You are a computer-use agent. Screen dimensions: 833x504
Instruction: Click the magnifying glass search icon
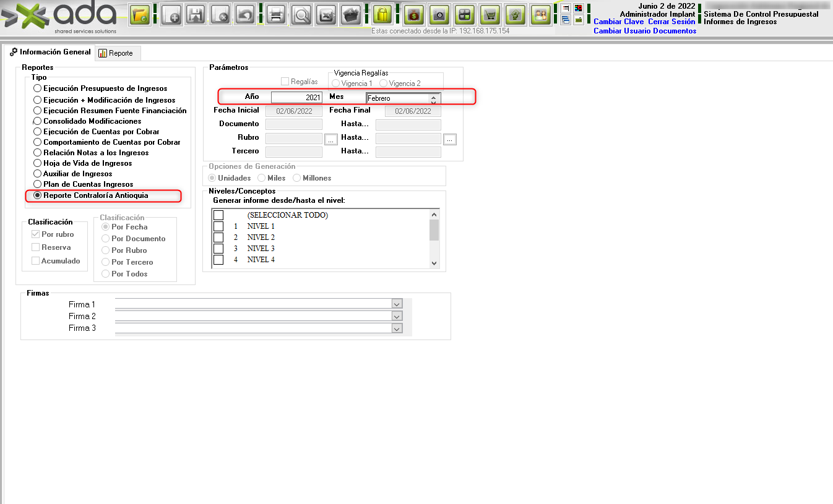(302, 14)
